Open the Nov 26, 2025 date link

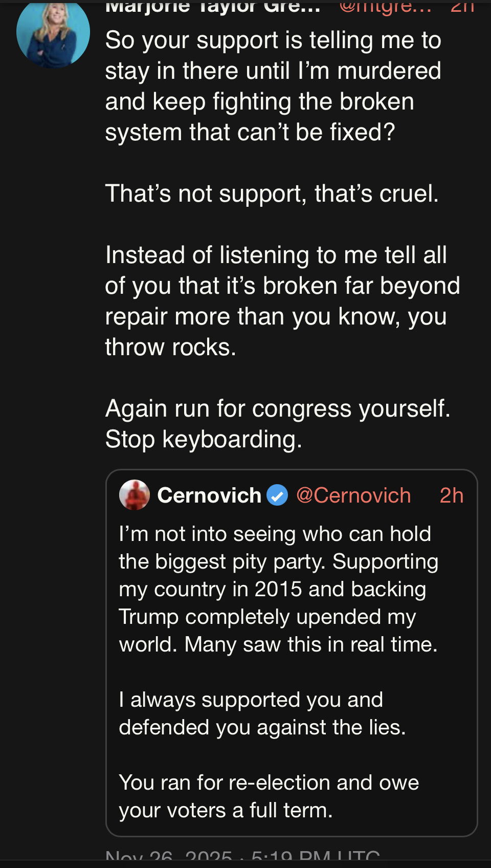[x=242, y=857]
